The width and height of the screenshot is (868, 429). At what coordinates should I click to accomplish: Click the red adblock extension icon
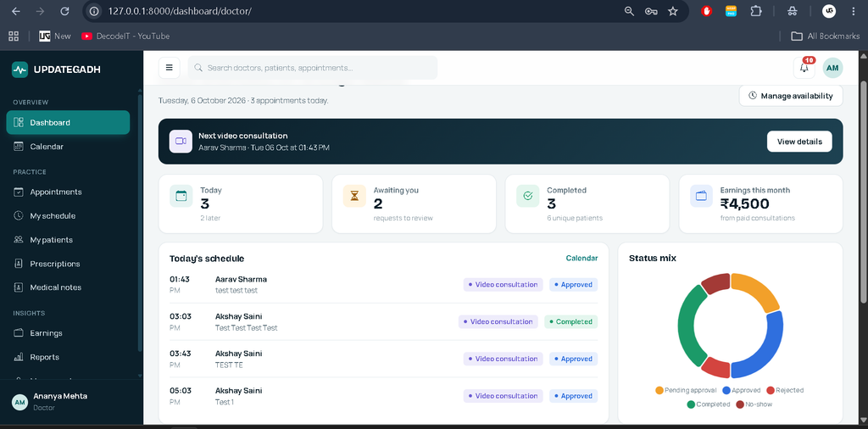coord(706,11)
